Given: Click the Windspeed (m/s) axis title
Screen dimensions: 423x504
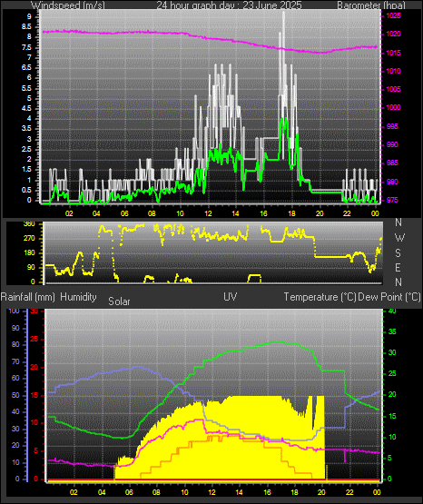Looking at the screenshot, I should point(68,5).
